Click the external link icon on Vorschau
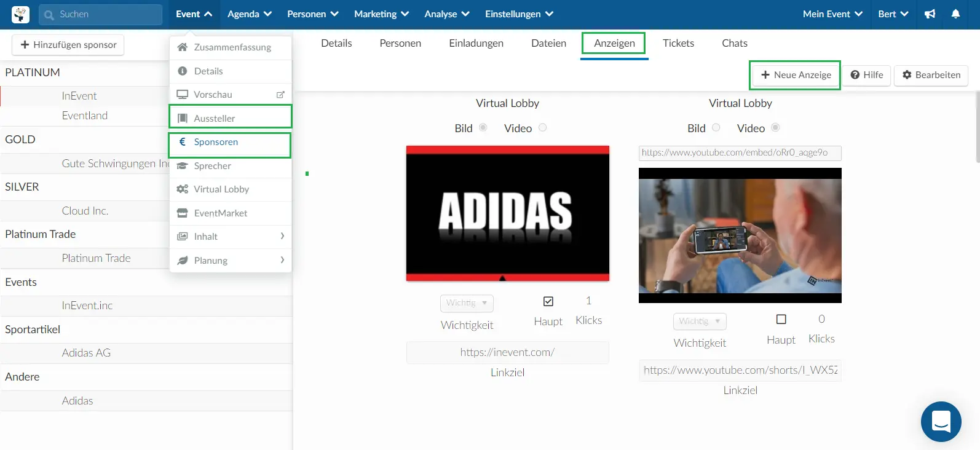The width and height of the screenshot is (980, 450). 280,95
